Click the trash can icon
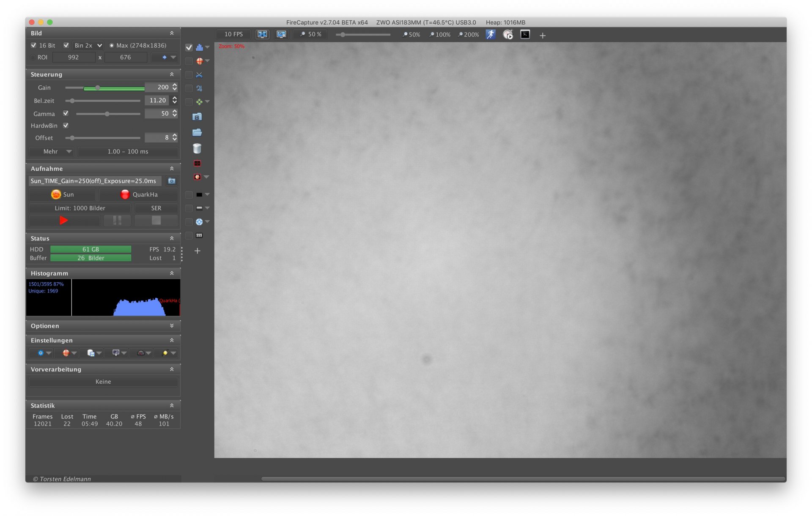 [x=197, y=148]
